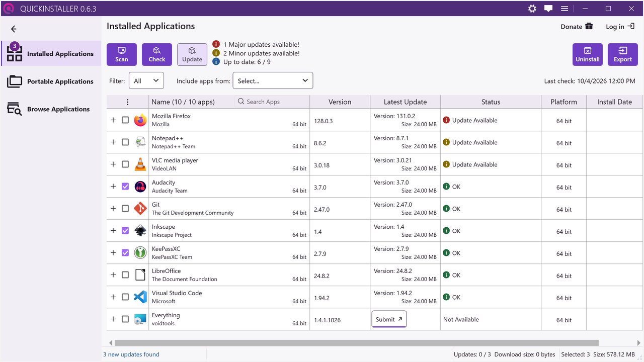Check the Git row checkbox

point(125,209)
